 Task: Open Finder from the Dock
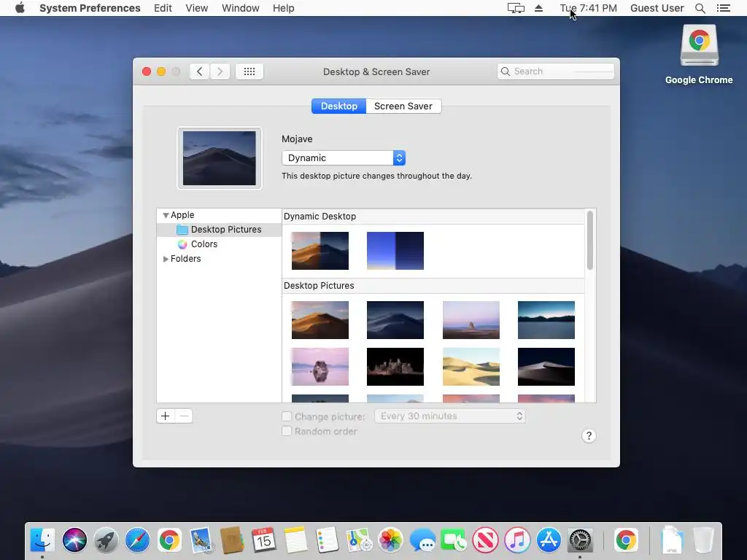(x=42, y=540)
